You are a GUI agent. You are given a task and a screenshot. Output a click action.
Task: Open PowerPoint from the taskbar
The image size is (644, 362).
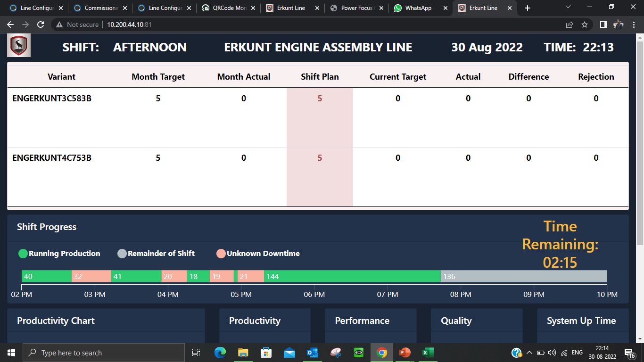click(x=405, y=353)
